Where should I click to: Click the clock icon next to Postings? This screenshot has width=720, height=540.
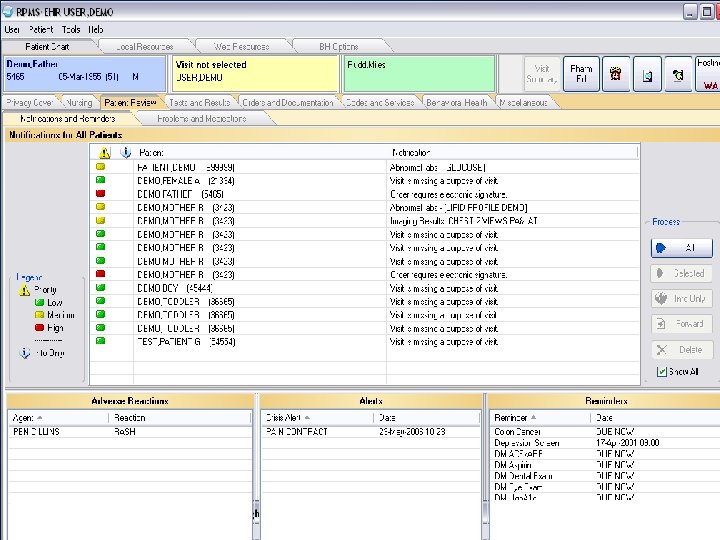[678, 74]
